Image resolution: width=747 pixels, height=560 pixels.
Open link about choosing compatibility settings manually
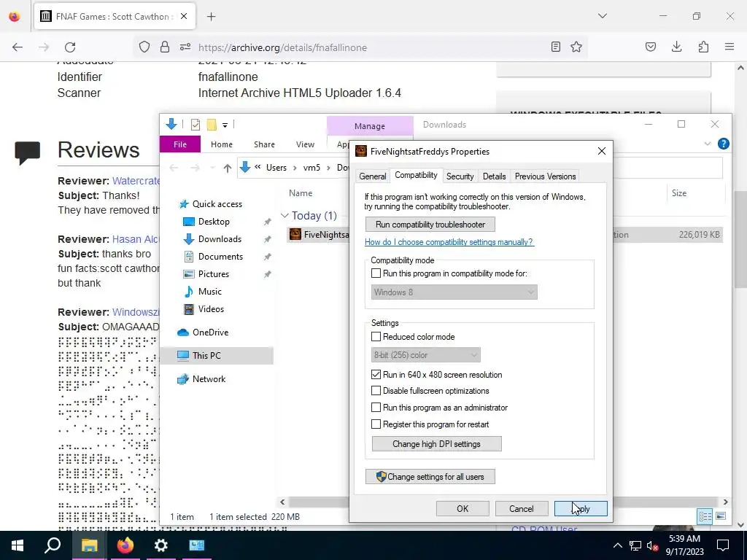point(449,242)
